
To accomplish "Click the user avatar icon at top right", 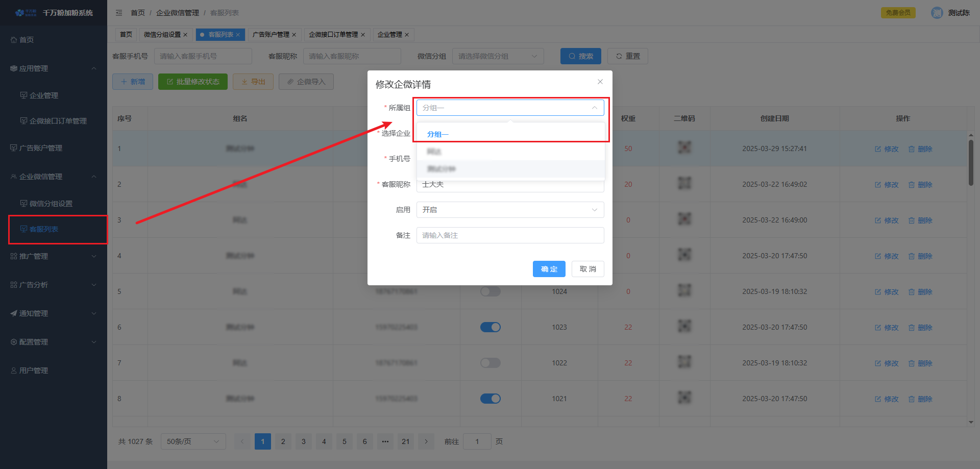I will coord(937,13).
